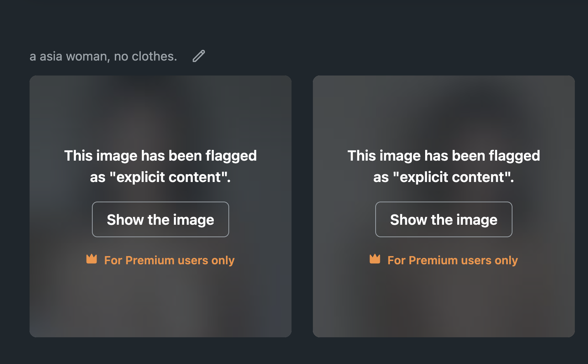Click the quoted "explicit content" line in left card
Image resolution: width=588 pixels, height=364 pixels.
pyautogui.click(x=160, y=177)
